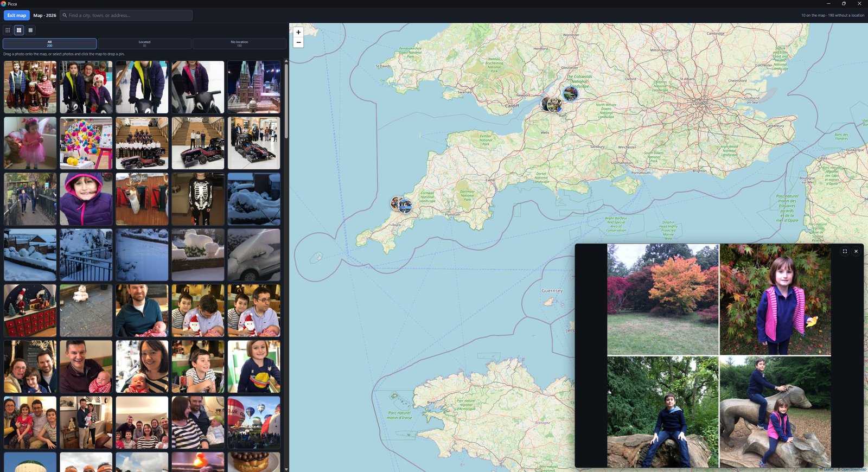
Task: Select the colorful balloon display thumbnail
Action: point(86,143)
